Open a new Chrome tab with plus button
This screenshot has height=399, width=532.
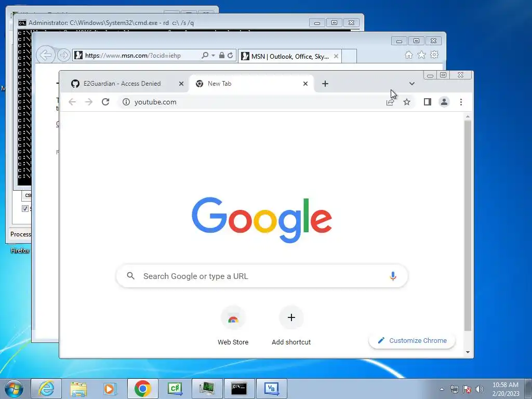tap(325, 84)
